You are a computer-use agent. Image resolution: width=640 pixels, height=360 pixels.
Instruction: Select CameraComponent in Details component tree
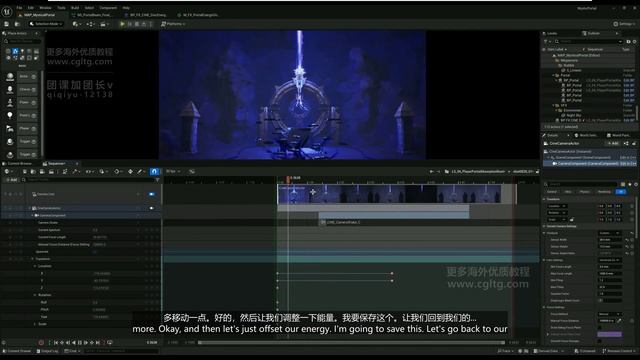pyautogui.click(x=590, y=164)
